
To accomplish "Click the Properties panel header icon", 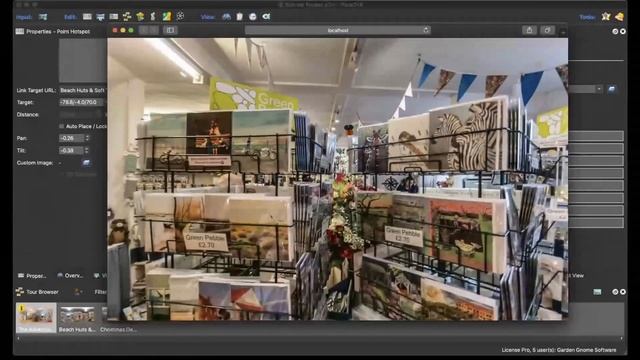I will [x=20, y=31].
